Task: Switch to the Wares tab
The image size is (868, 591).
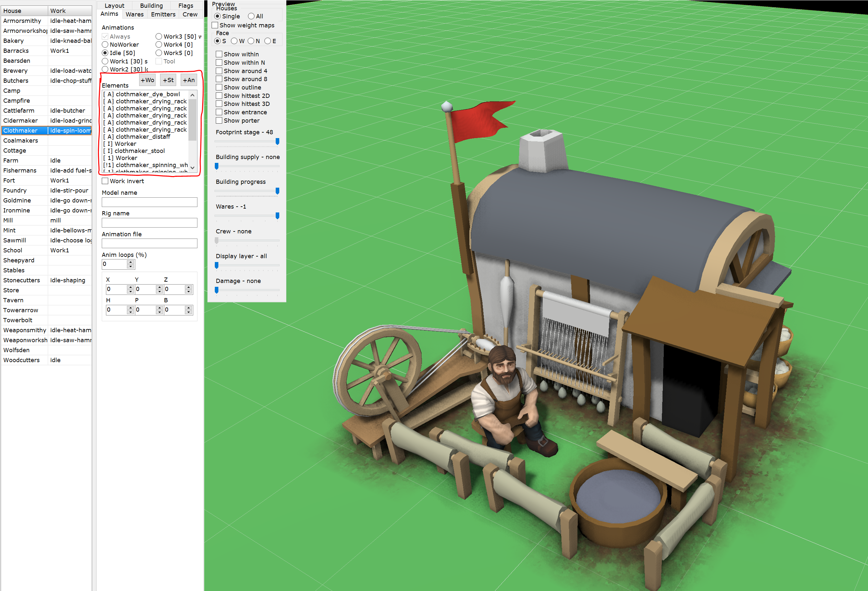Action: point(134,14)
